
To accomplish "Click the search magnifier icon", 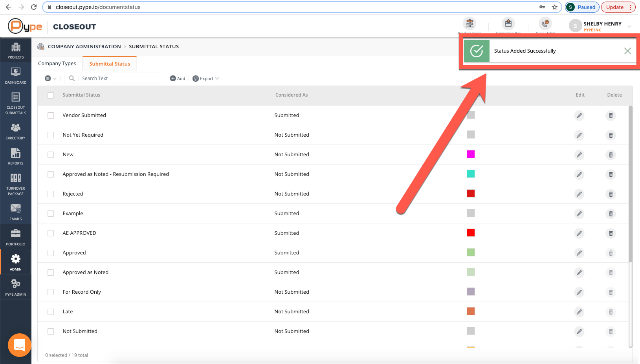I will tap(72, 79).
